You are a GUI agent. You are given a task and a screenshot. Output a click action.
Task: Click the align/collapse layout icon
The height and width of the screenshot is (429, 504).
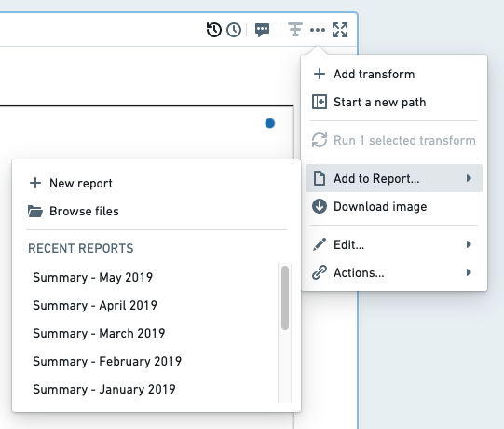294,30
